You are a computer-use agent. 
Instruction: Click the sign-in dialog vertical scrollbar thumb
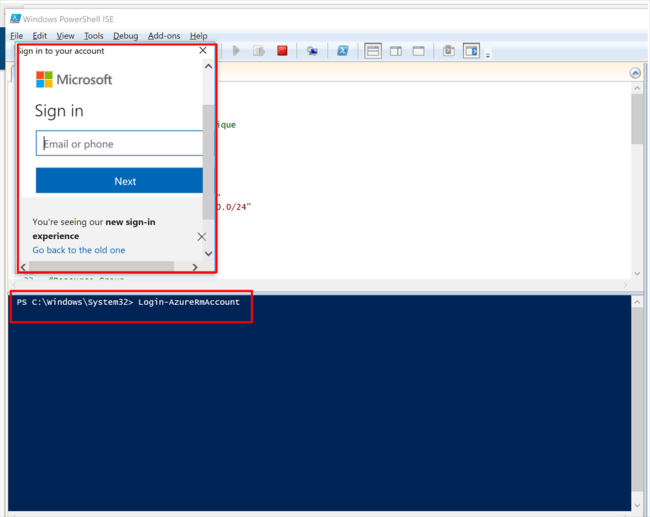[208, 162]
